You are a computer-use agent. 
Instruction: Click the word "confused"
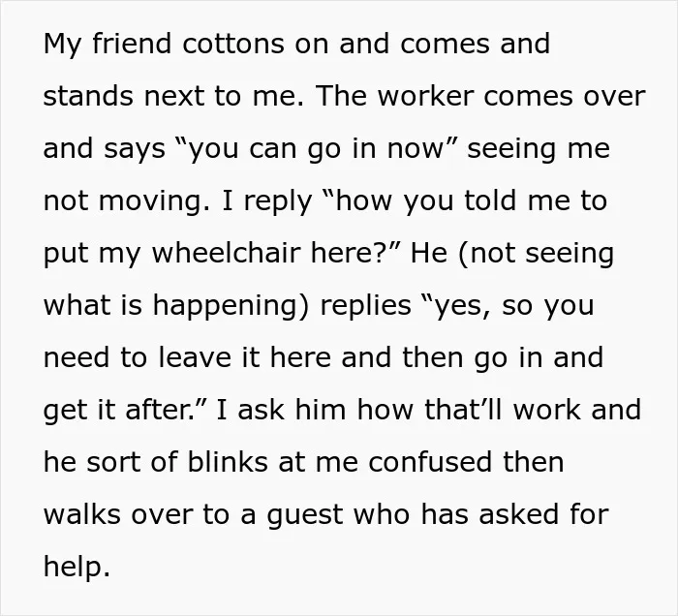[431, 462]
